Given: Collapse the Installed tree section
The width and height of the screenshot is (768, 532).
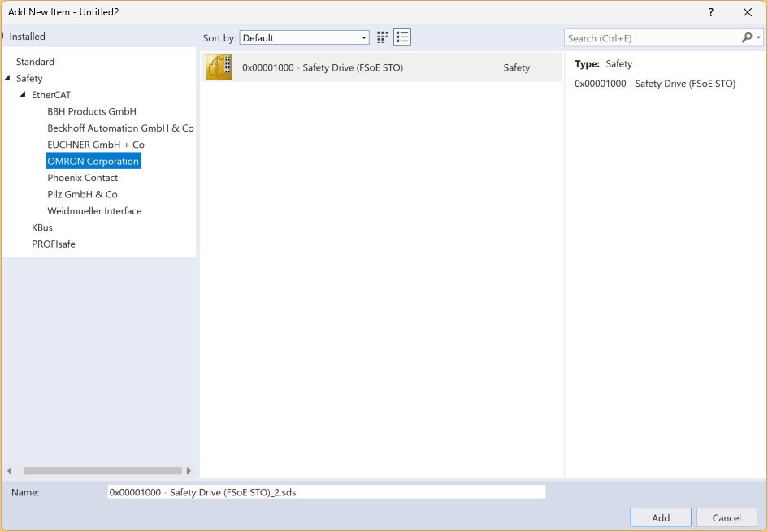Looking at the screenshot, I should (5, 37).
